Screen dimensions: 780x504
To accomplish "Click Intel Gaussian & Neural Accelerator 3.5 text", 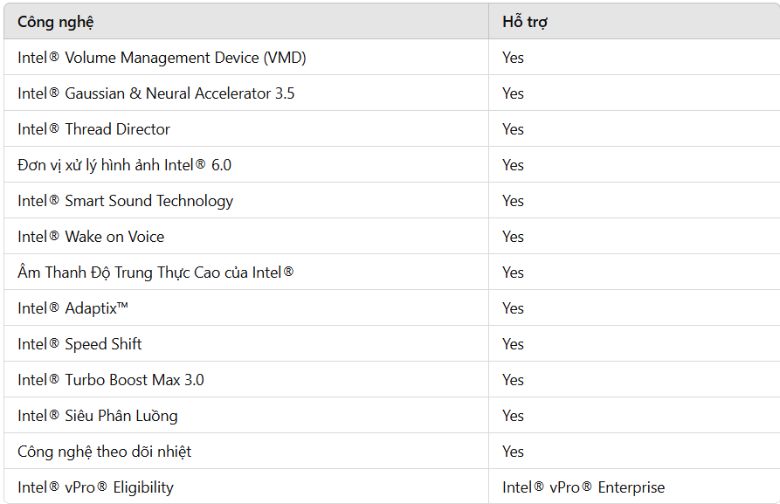I will point(155,94).
